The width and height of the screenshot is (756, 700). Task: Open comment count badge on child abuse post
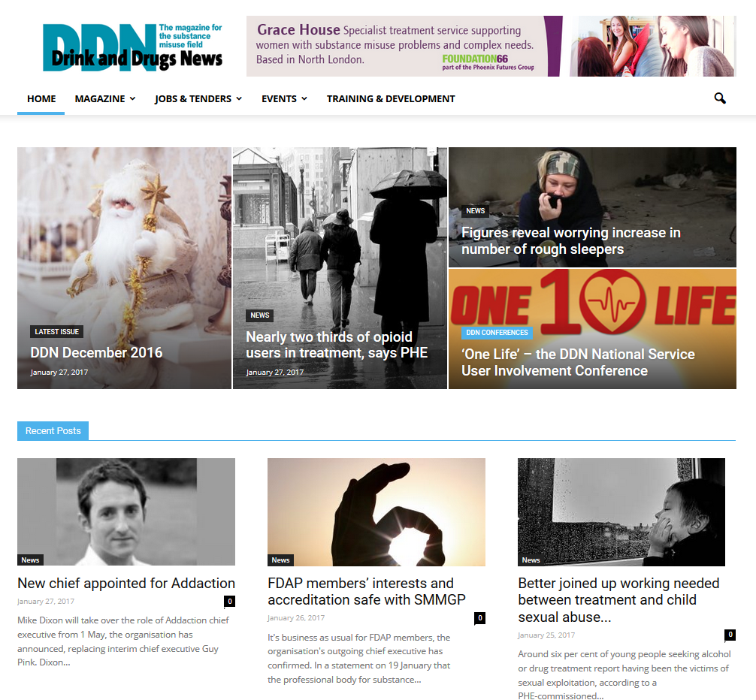[x=730, y=635]
